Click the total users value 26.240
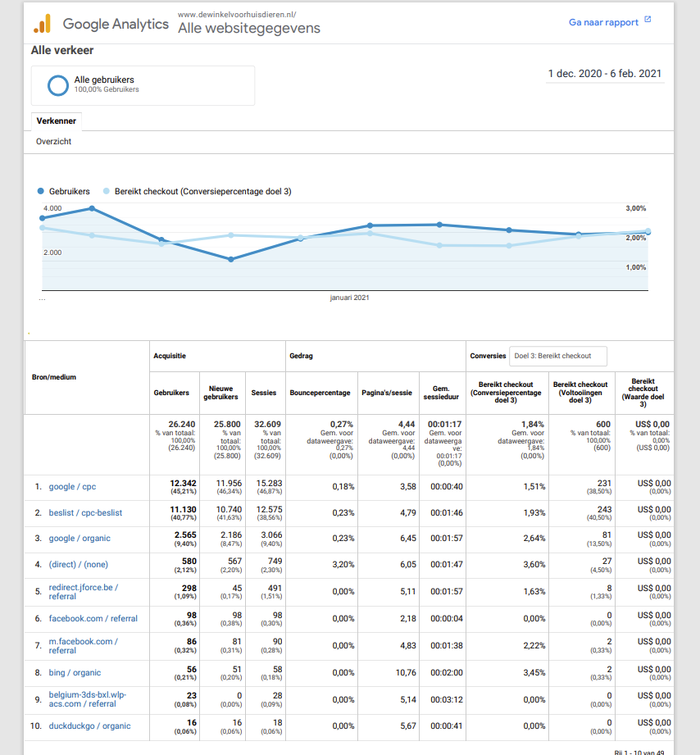This screenshot has width=700, height=755. click(x=182, y=424)
